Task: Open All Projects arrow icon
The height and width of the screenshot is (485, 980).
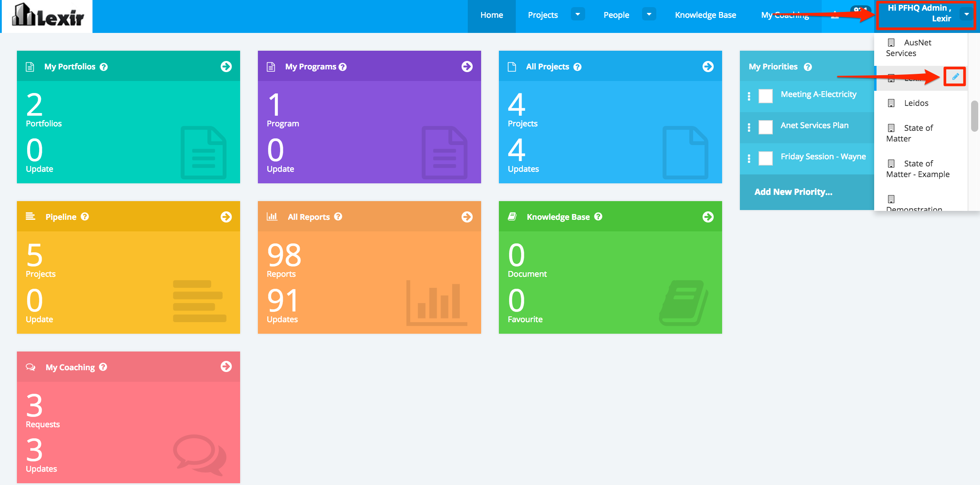Action: click(x=708, y=66)
